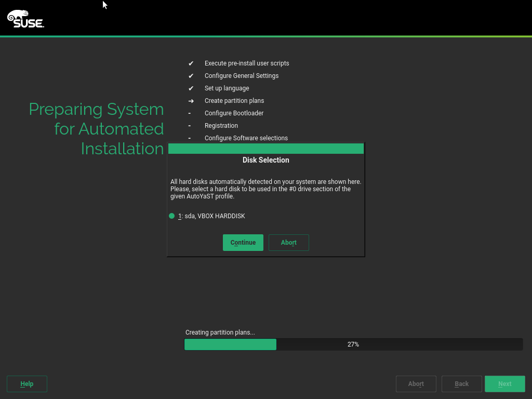The width and height of the screenshot is (532, 399).
Task: Click the Back button in bottom bar
Action: [461, 384]
